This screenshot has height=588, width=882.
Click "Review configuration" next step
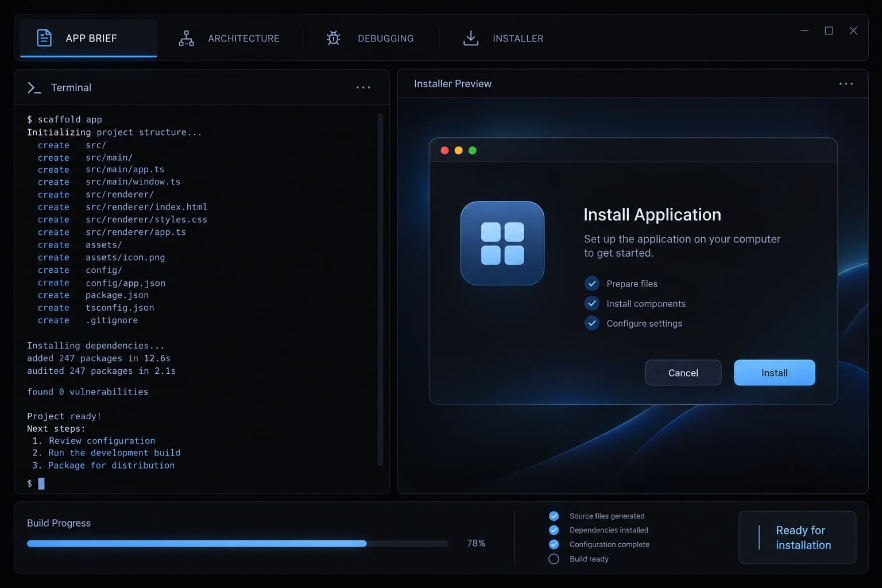[102, 440]
